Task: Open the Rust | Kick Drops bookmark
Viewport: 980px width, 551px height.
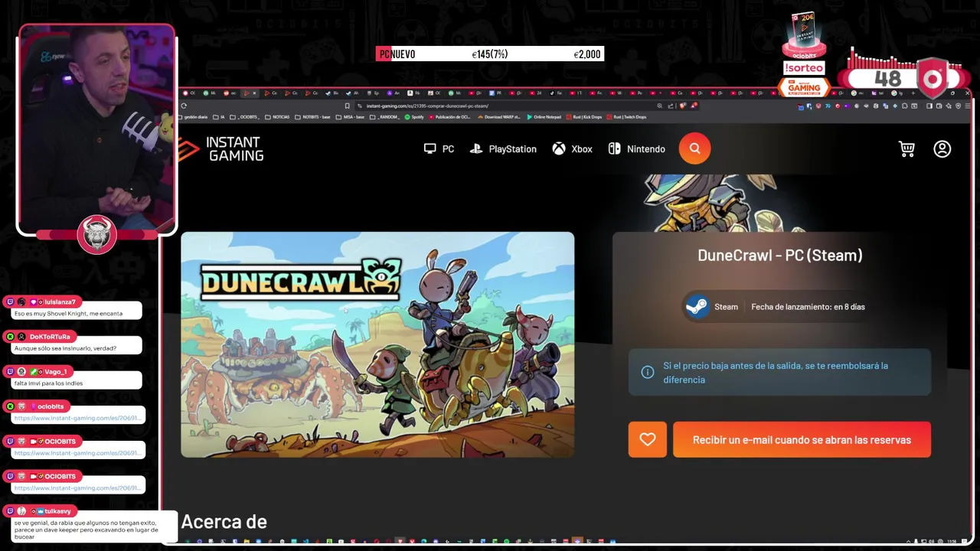Action: (x=585, y=117)
